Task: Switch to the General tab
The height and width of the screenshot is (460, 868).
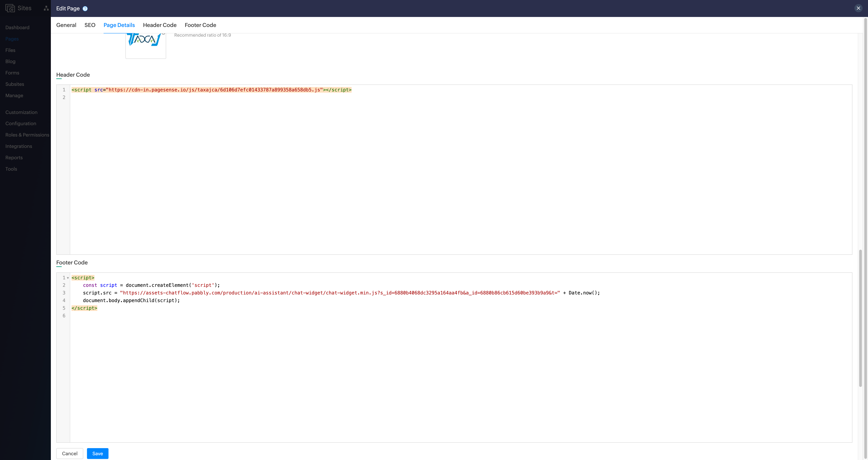Action: [66, 25]
